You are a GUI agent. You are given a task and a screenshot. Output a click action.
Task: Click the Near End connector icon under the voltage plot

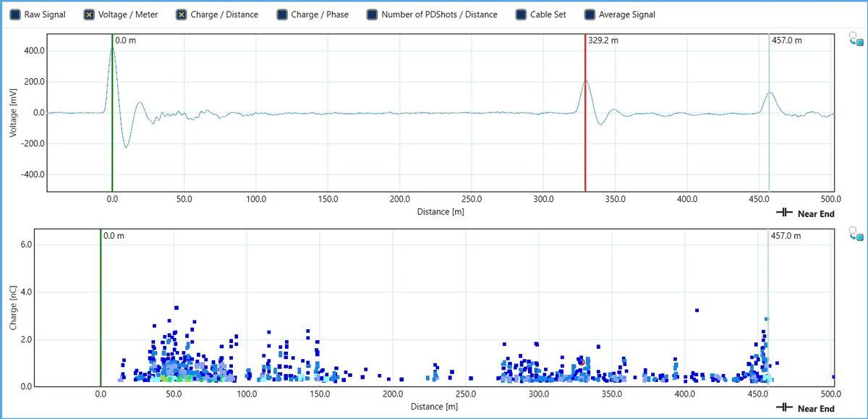point(785,213)
